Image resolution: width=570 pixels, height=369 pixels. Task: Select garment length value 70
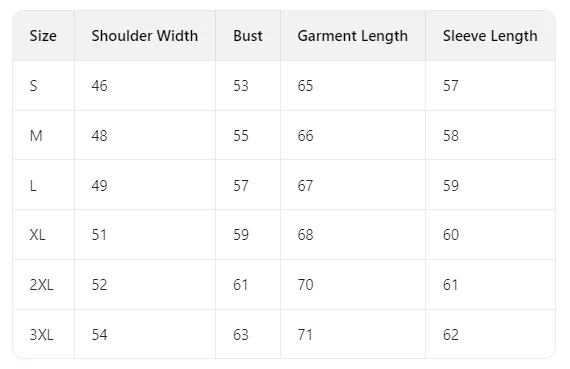(x=305, y=285)
